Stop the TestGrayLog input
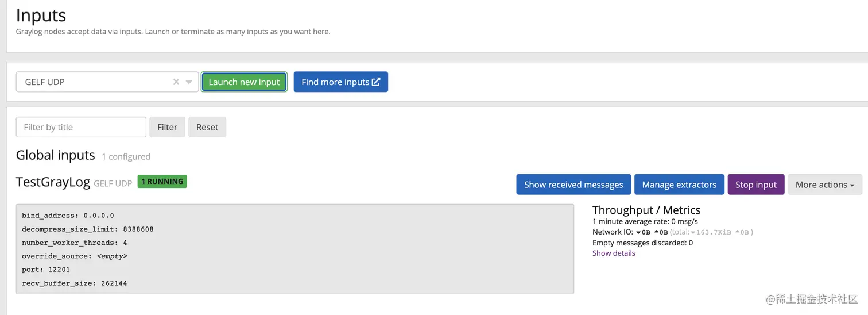 tap(755, 185)
